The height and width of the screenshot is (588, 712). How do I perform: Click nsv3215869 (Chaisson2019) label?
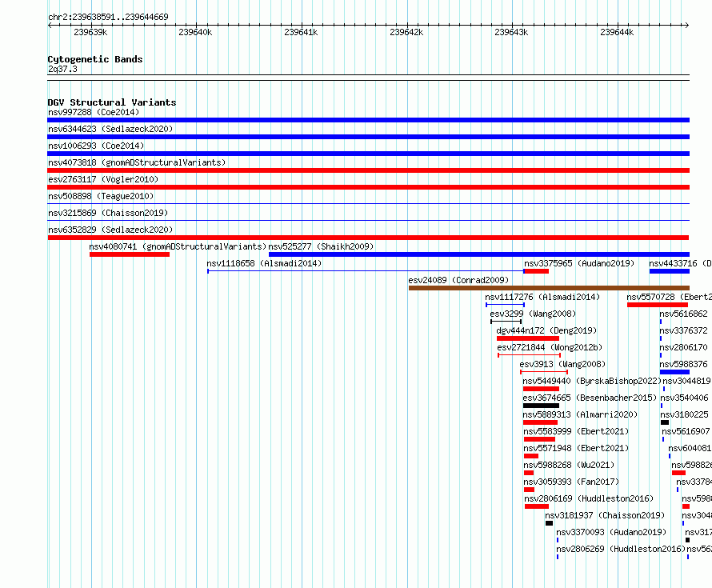tap(108, 213)
